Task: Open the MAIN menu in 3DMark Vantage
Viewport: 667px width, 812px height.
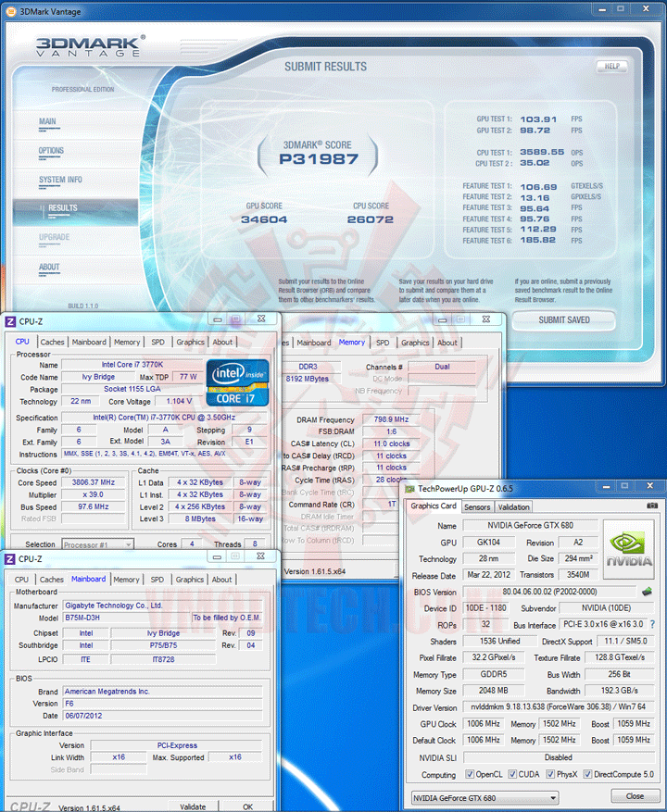Action: tap(47, 121)
